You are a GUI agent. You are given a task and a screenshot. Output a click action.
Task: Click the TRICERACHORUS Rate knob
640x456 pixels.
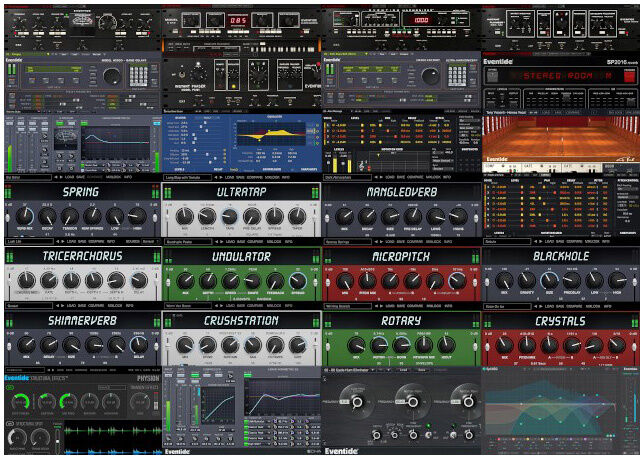(x=49, y=281)
